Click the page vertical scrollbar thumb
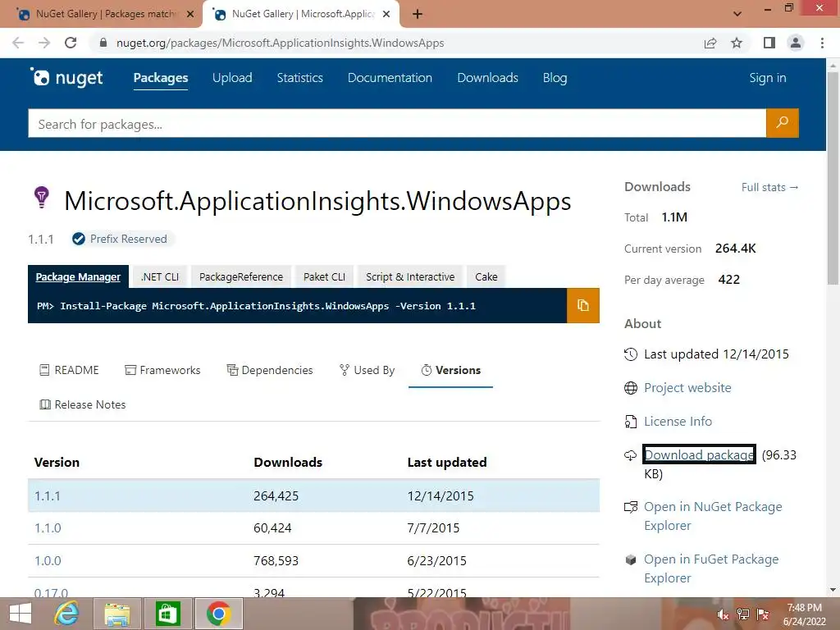The image size is (840, 630). point(833,179)
